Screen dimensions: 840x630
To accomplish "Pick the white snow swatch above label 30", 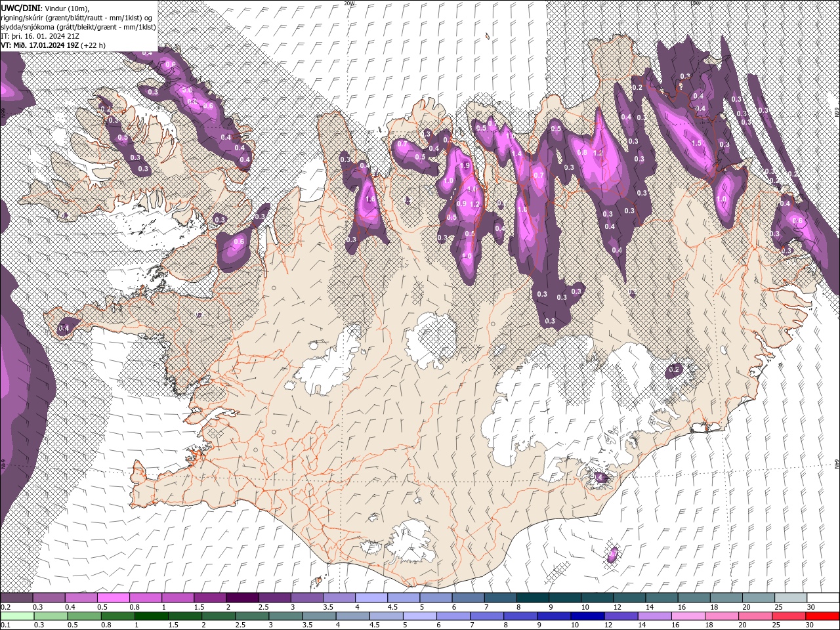I will point(824,598).
